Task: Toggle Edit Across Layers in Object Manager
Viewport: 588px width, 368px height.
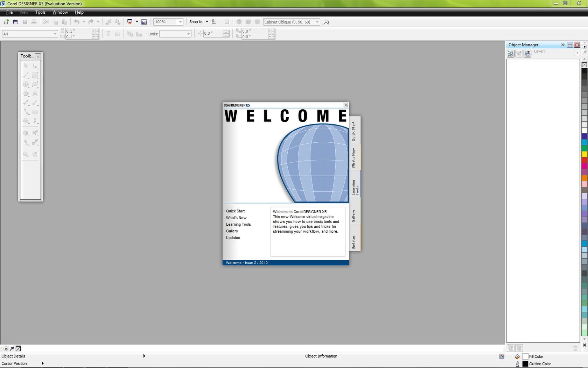Action: 519,54
